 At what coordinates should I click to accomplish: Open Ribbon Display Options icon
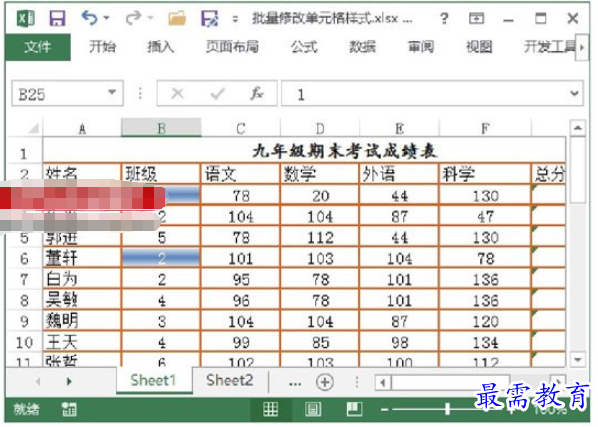click(x=476, y=18)
